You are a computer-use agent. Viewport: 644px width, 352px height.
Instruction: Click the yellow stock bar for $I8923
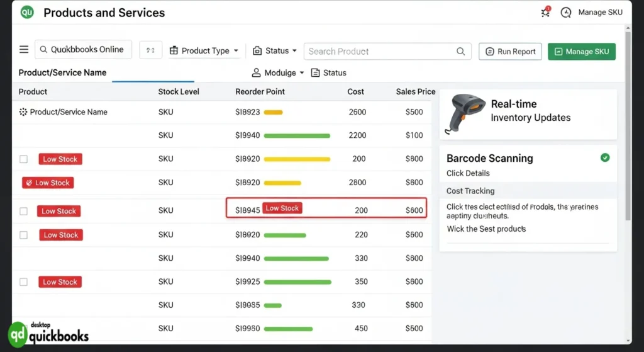pos(273,112)
